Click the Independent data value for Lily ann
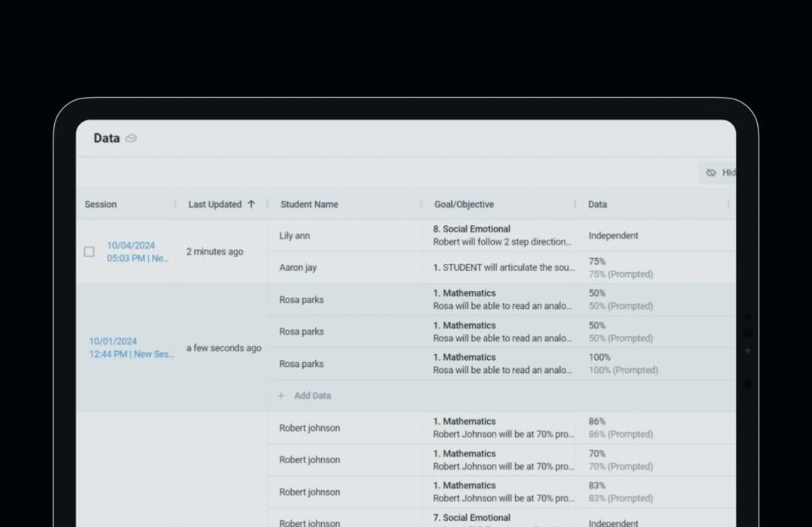The height and width of the screenshot is (527, 812). [614, 235]
